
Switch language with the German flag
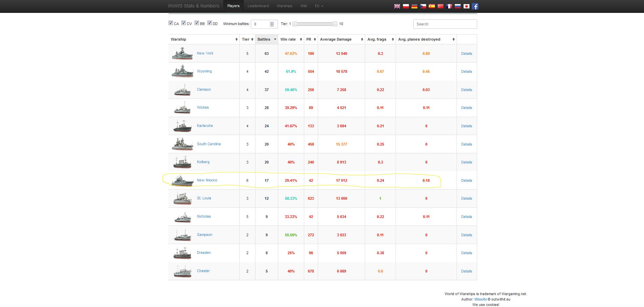414,6
